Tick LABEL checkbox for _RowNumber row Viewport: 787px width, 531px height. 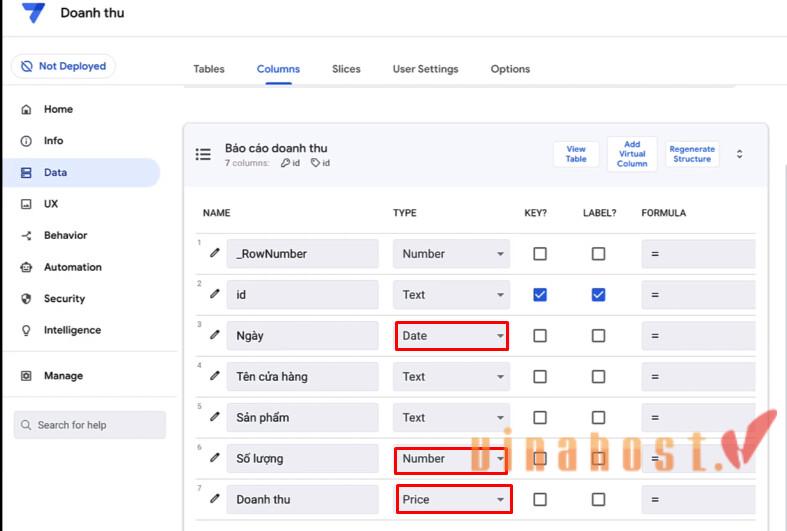pyautogui.click(x=598, y=254)
